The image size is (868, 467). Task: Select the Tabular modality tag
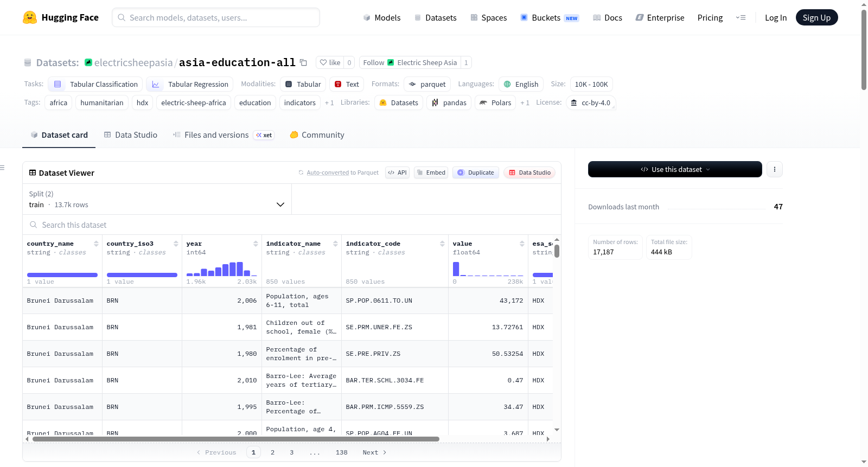pos(303,84)
